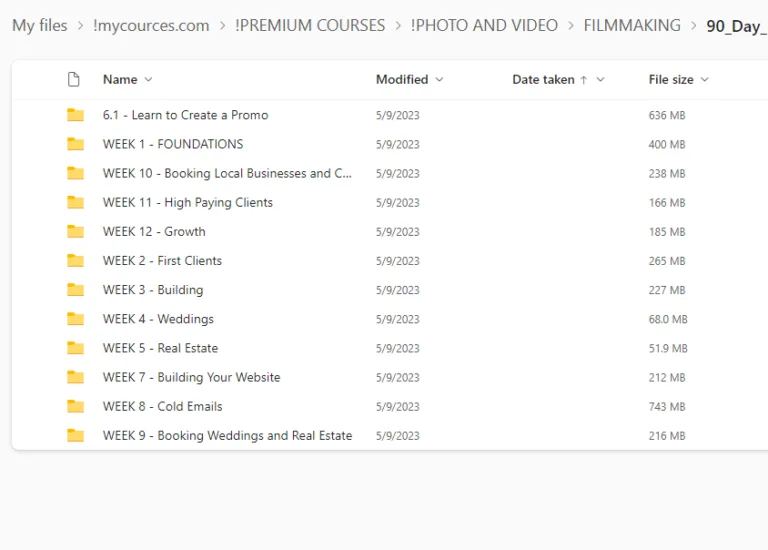This screenshot has height=550, width=768.
Task: Click the folder icon for WEEK 7 - Building Your Website
Action: (75, 377)
